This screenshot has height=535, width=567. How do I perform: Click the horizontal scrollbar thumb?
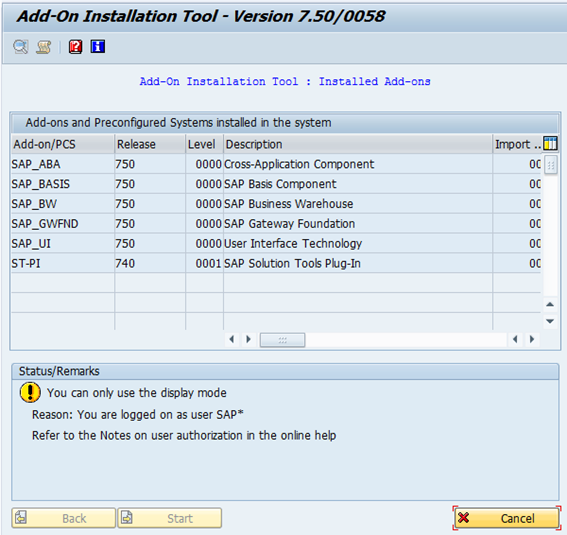tap(282, 340)
